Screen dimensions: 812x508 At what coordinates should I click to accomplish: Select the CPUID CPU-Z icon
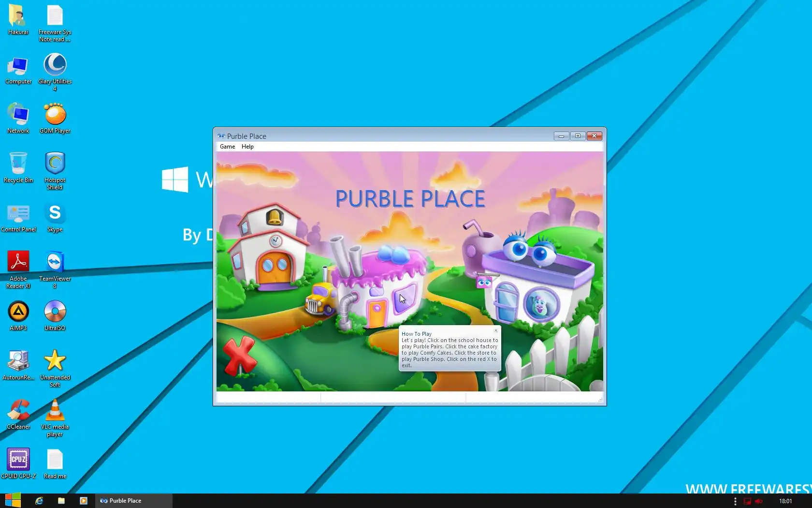[x=18, y=463]
